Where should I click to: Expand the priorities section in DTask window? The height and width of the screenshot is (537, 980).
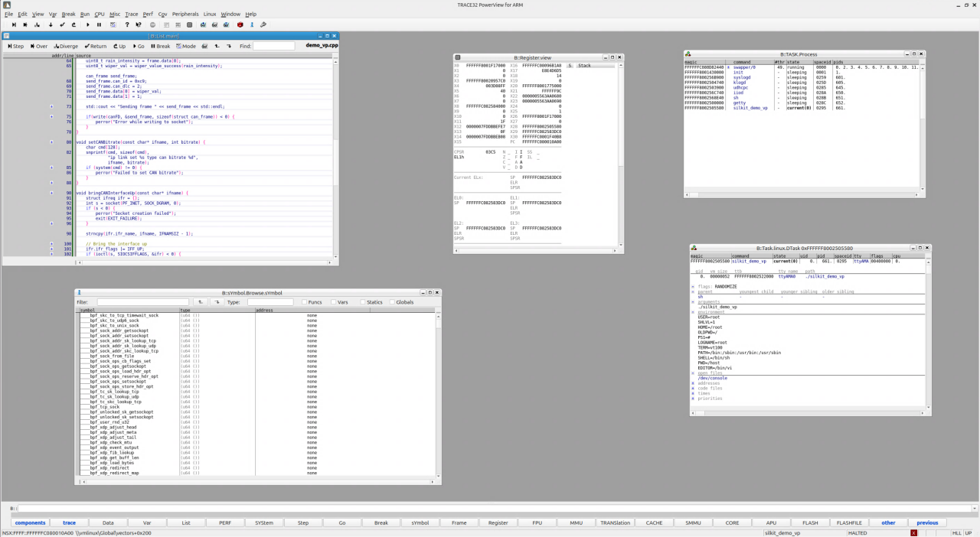(x=693, y=399)
